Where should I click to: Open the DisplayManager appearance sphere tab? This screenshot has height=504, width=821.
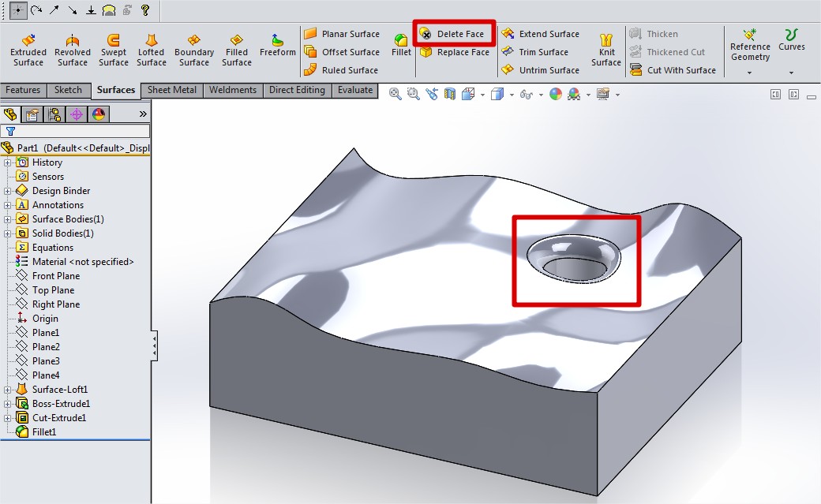[x=98, y=114]
